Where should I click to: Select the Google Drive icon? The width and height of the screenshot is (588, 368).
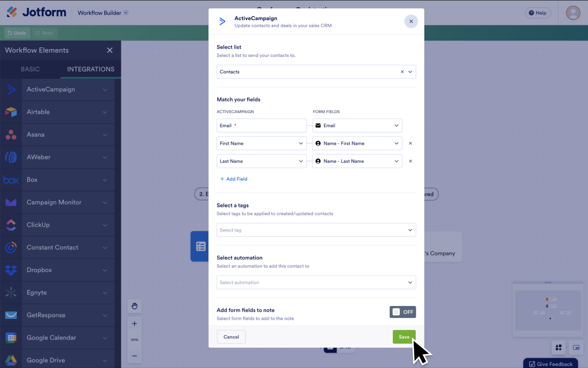[11, 360]
